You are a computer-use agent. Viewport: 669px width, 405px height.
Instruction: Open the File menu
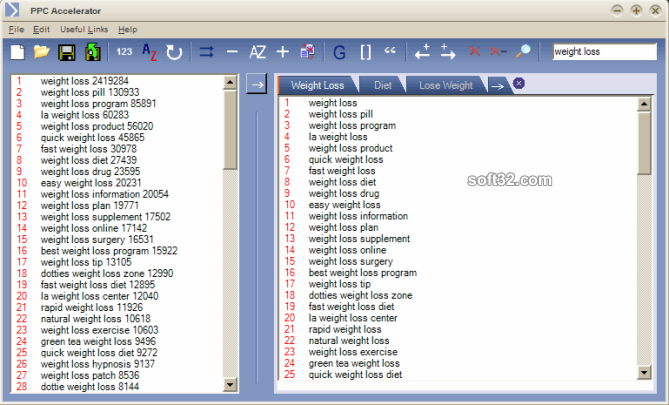(x=16, y=29)
